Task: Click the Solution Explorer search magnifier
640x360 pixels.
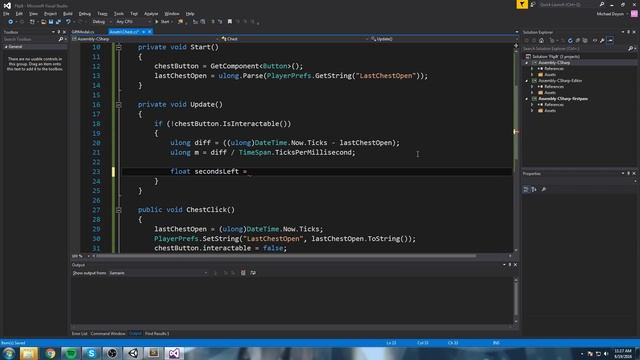Action: tap(631, 49)
